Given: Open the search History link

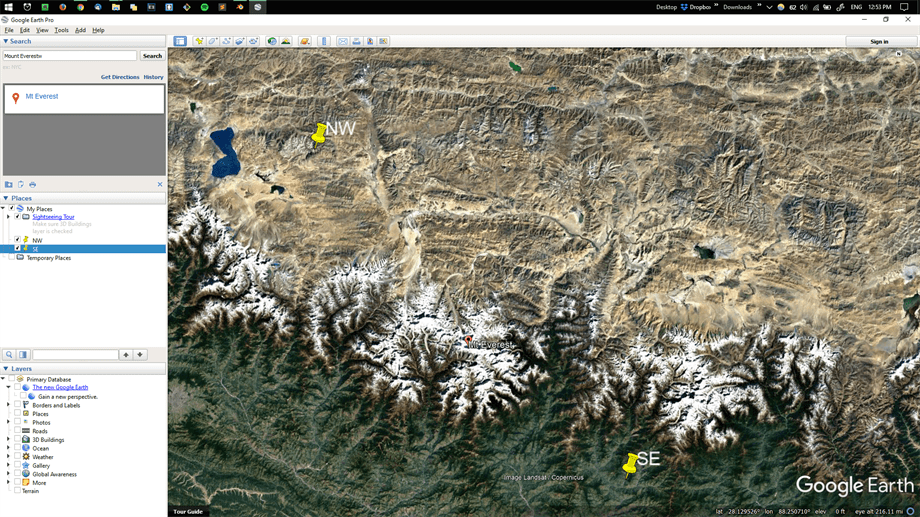Looking at the screenshot, I should click(153, 77).
